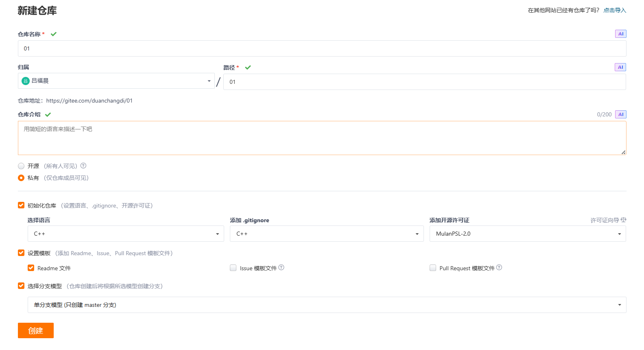644x350 pixels.
Task: Click help icon next to 开源 option
Action: (x=83, y=166)
